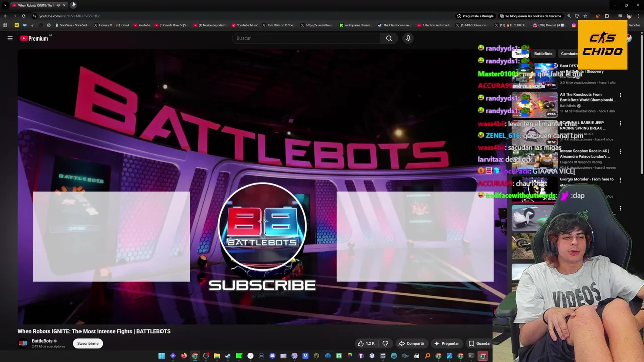Mute the When Robots IGNITE tab audio
The height and width of the screenshot is (362, 644).
[x=58, y=5]
